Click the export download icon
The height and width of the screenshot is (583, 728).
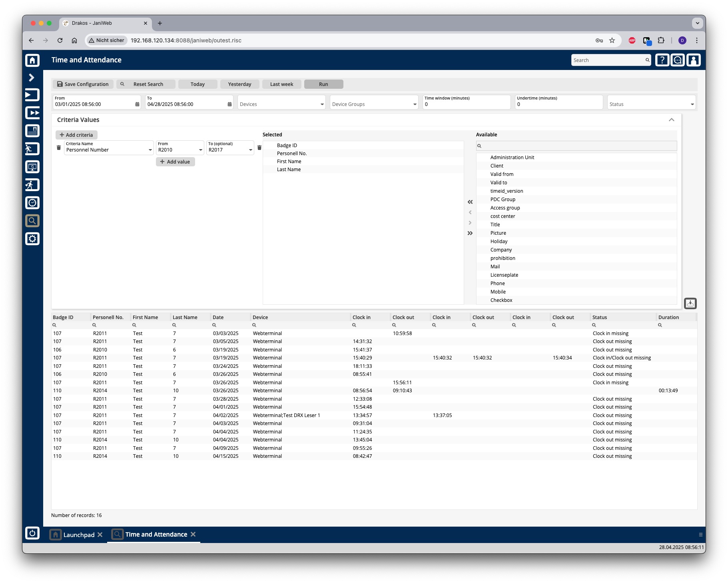click(690, 303)
